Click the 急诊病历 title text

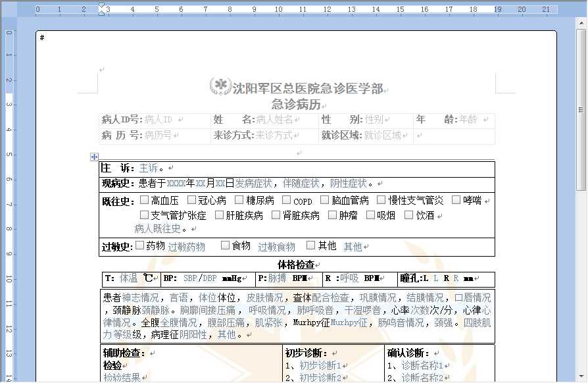(296, 104)
